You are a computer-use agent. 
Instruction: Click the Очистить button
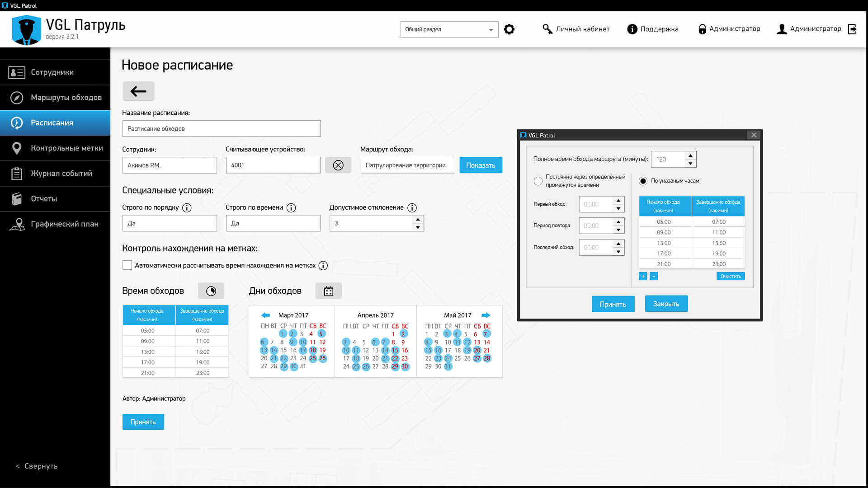point(731,276)
